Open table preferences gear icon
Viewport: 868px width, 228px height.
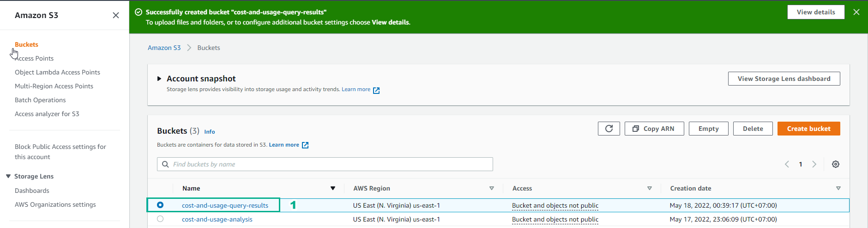(x=836, y=164)
